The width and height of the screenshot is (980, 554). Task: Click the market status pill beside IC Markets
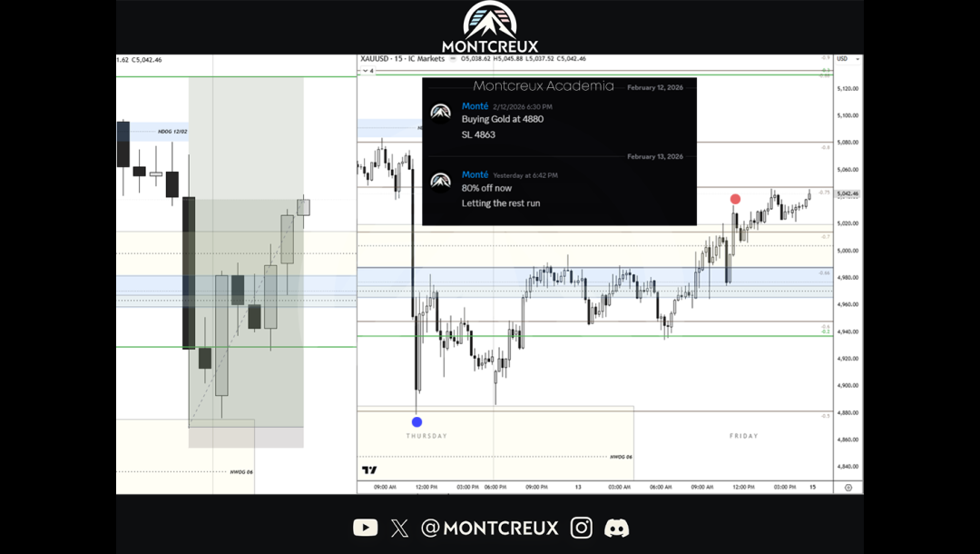[x=453, y=59]
